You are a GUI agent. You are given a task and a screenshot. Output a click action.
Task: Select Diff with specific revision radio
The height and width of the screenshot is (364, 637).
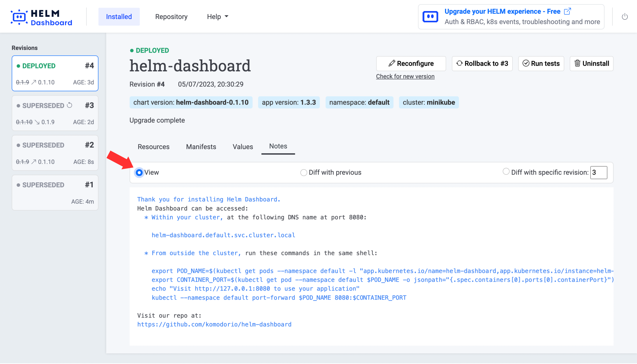(x=506, y=172)
